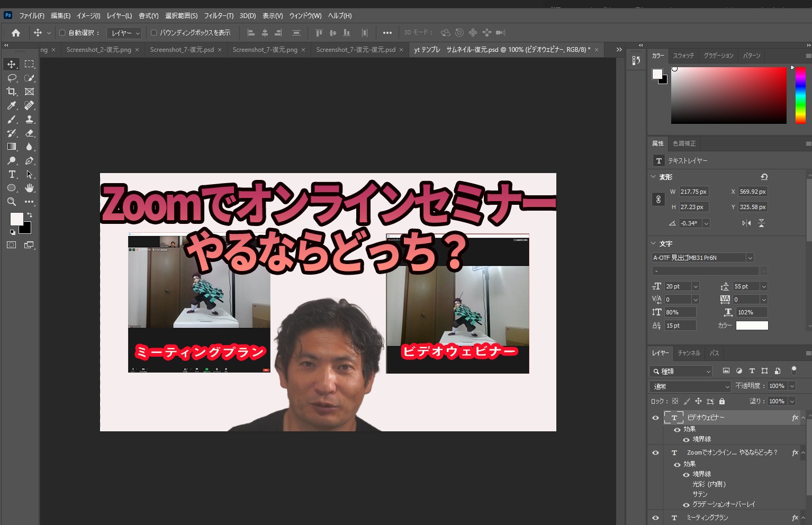
Task: Click the link width-height constraint icon
Action: [658, 200]
